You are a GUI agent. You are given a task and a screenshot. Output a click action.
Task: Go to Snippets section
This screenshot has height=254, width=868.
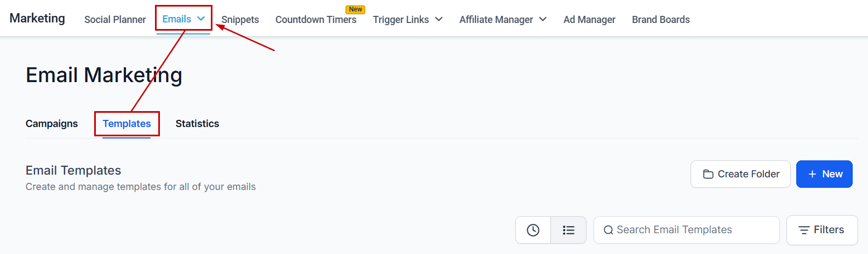click(240, 20)
